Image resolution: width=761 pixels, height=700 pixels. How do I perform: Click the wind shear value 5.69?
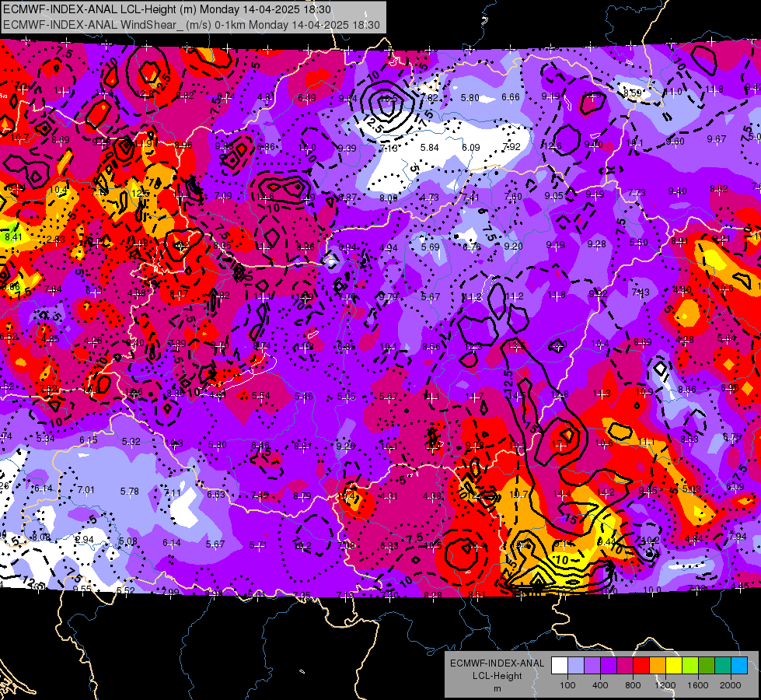click(x=430, y=247)
